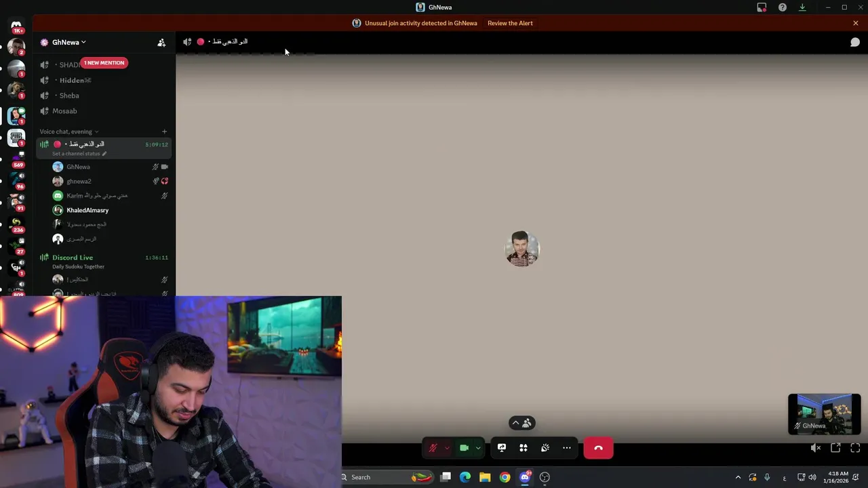
Task: Open File Explorer from taskbar
Action: (x=485, y=477)
